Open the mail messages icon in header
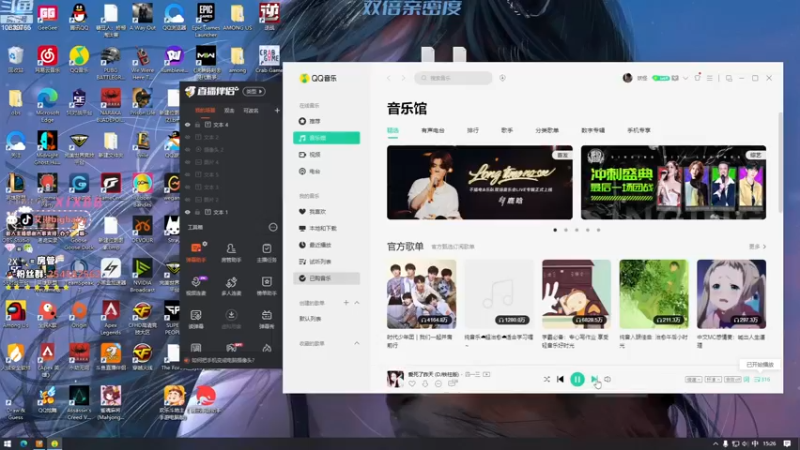This screenshot has width=800, height=450. coord(675,78)
